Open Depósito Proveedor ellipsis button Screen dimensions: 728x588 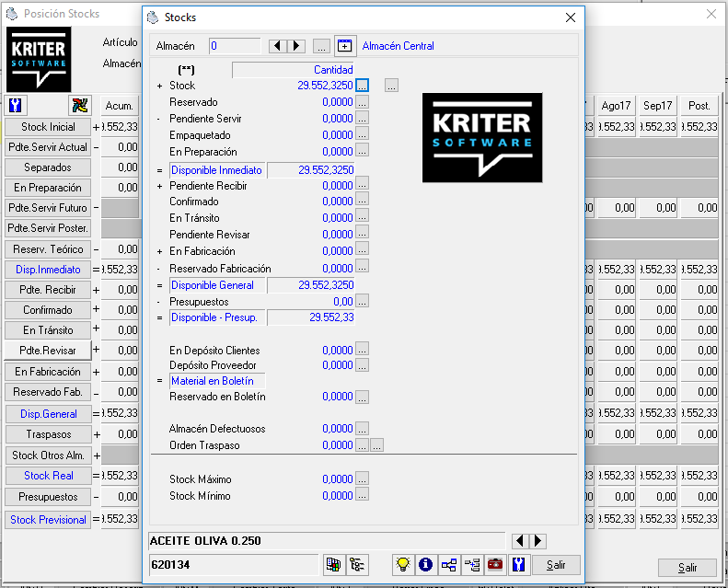[362, 365]
